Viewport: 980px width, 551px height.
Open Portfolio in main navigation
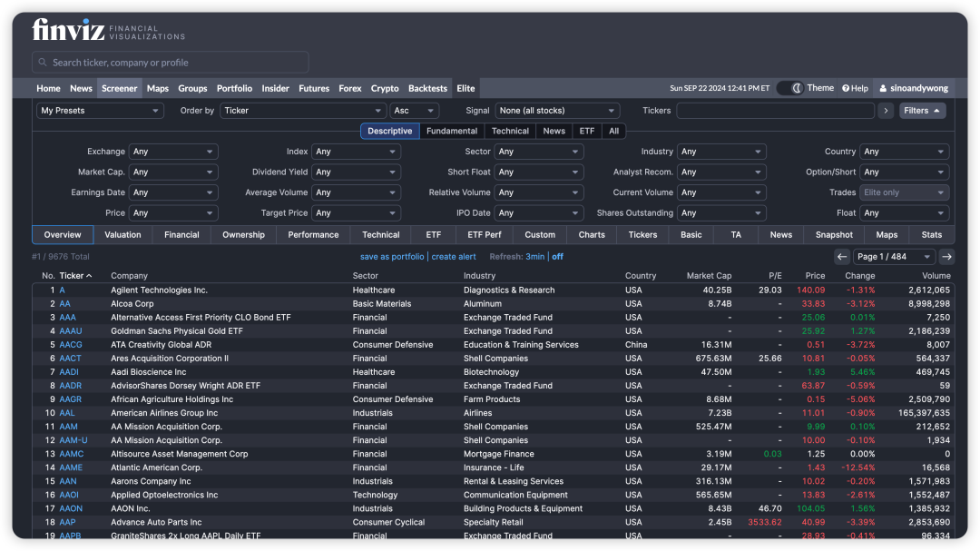(234, 88)
